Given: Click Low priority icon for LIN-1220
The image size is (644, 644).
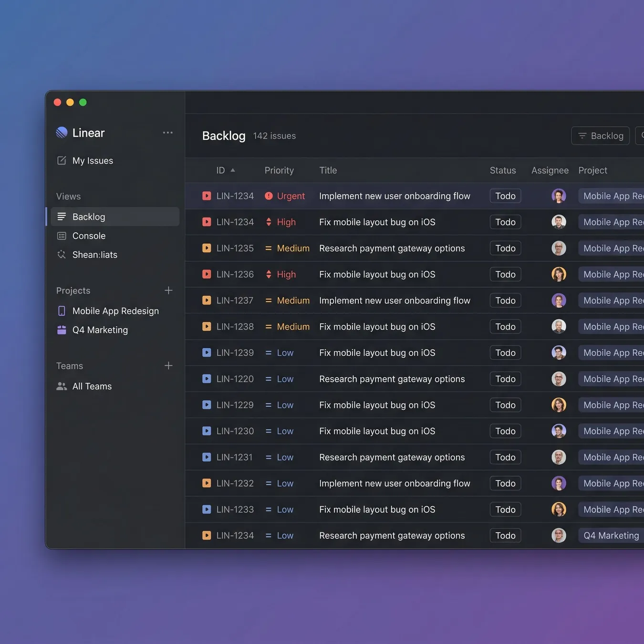Looking at the screenshot, I should tap(269, 379).
